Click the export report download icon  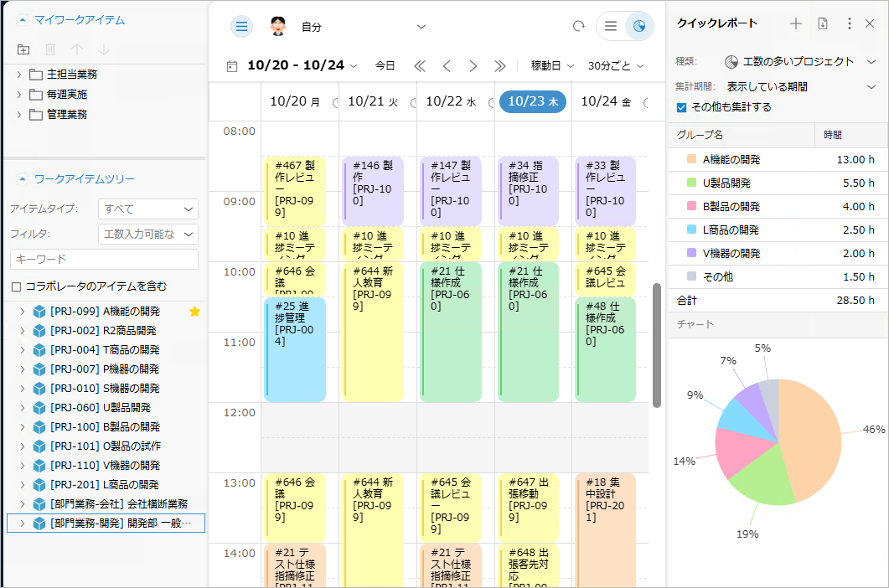click(823, 23)
